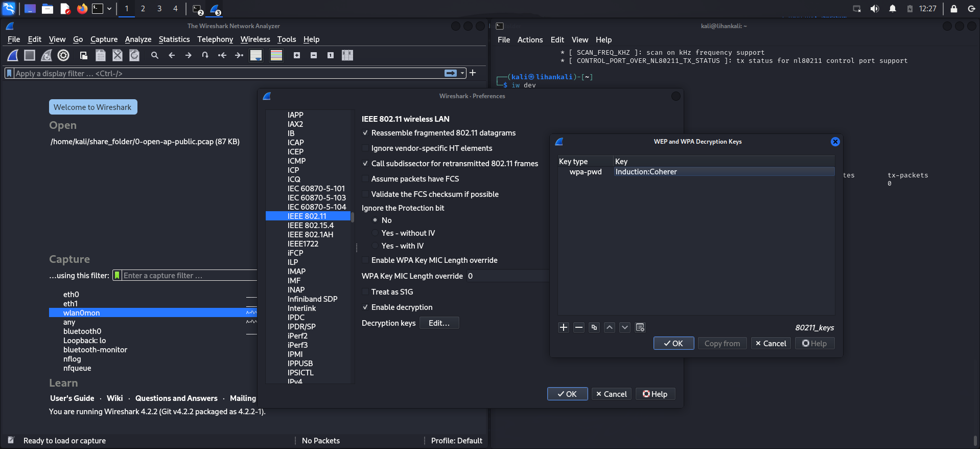The width and height of the screenshot is (980, 449).
Task: Open capture options gear icon
Action: click(x=63, y=55)
